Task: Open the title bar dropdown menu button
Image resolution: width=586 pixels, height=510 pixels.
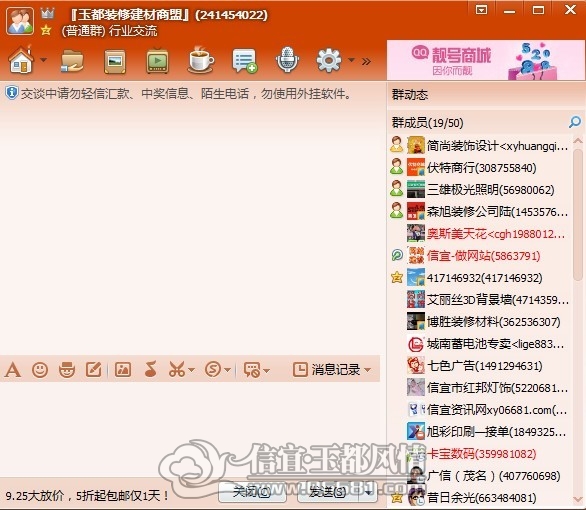Action: pyautogui.click(x=481, y=9)
